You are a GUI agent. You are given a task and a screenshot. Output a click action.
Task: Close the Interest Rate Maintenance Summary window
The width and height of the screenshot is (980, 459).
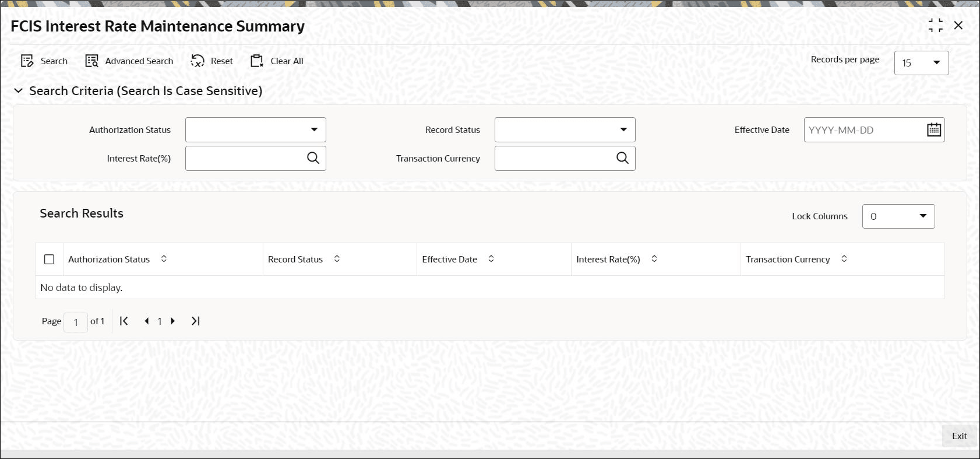[x=958, y=26]
